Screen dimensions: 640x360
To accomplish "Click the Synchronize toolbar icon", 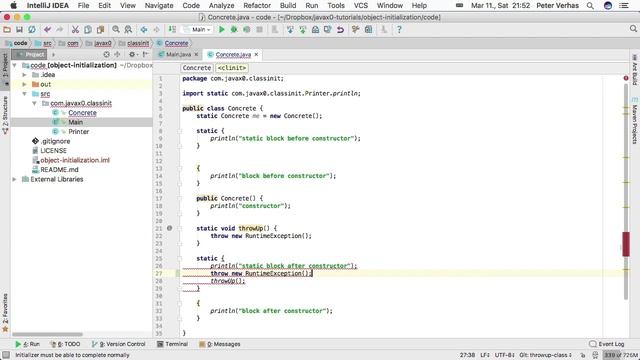I will tap(32, 29).
